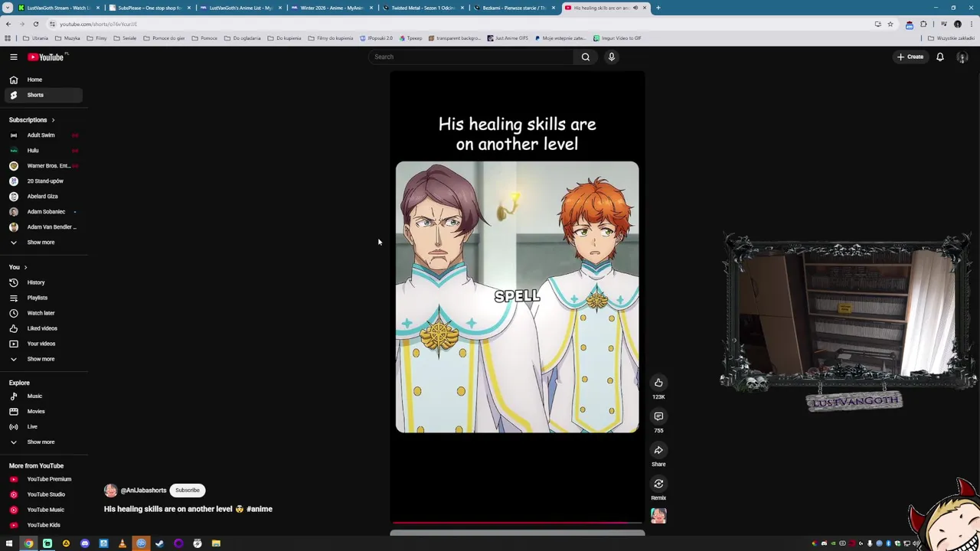The image size is (980, 551).
Task: Open Adam Sobaniec subscription channel
Action: click(43, 212)
